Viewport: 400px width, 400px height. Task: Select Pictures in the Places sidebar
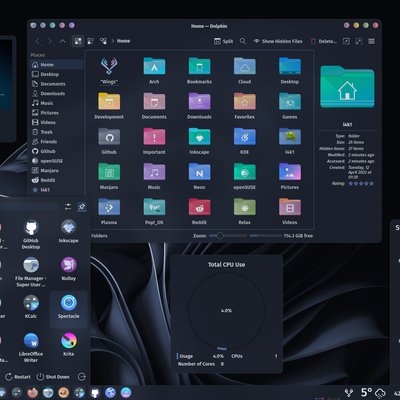56,113
